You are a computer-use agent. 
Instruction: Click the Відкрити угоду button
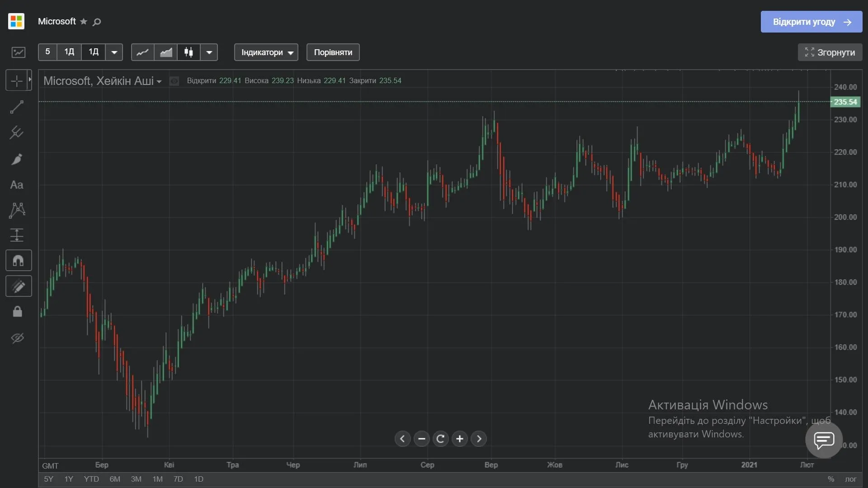811,22
